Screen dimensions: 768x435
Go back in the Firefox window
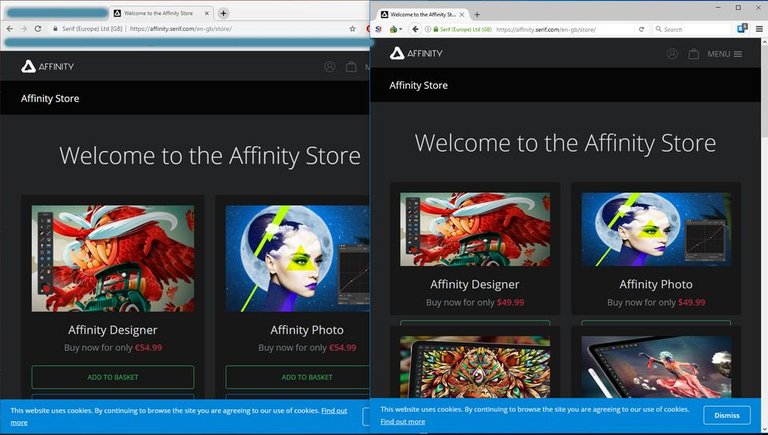tap(415, 29)
